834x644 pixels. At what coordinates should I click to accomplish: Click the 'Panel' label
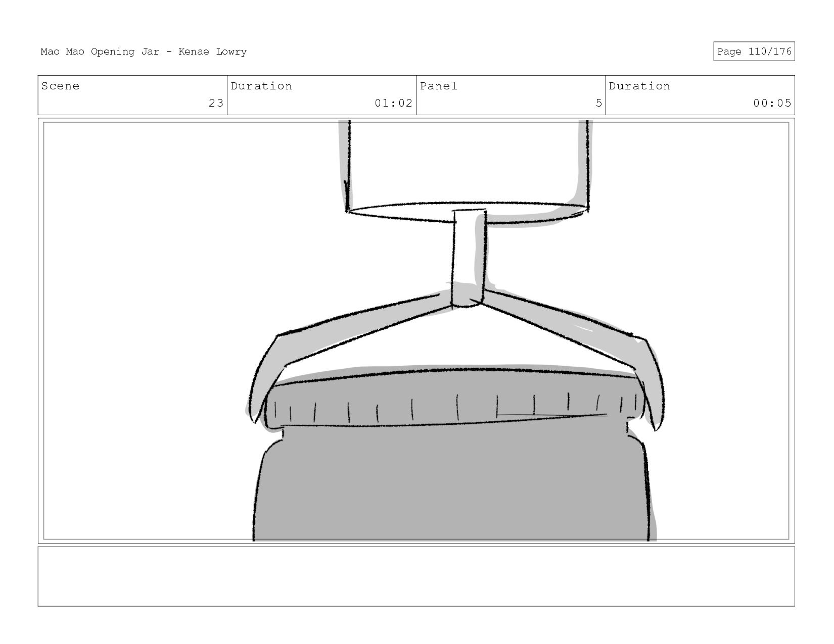pyautogui.click(x=438, y=86)
